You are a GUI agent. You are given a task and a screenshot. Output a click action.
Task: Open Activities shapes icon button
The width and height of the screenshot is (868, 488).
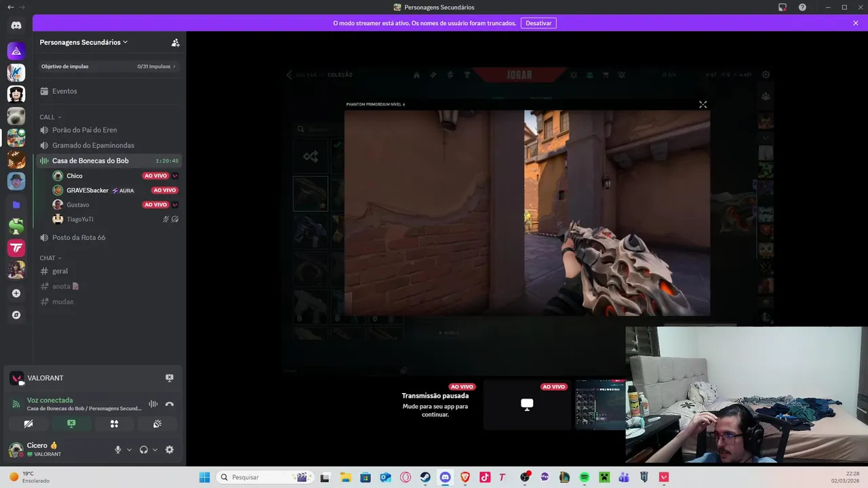pos(114,424)
